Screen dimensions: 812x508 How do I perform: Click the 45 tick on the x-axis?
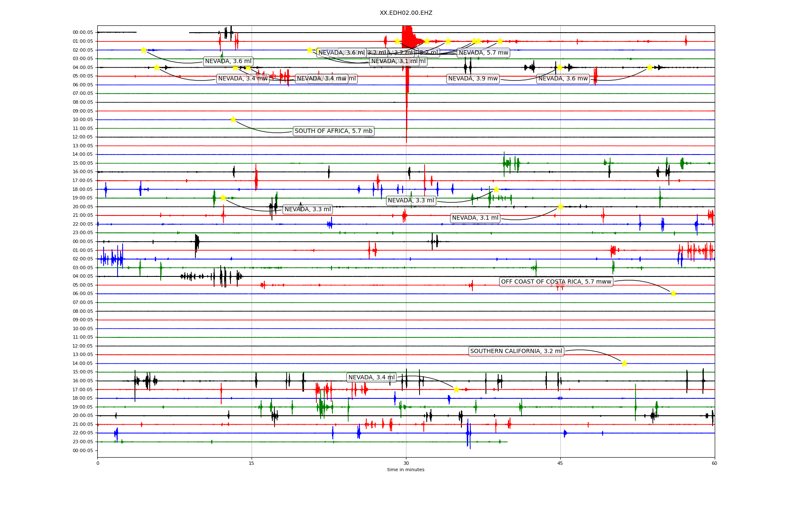560,463
